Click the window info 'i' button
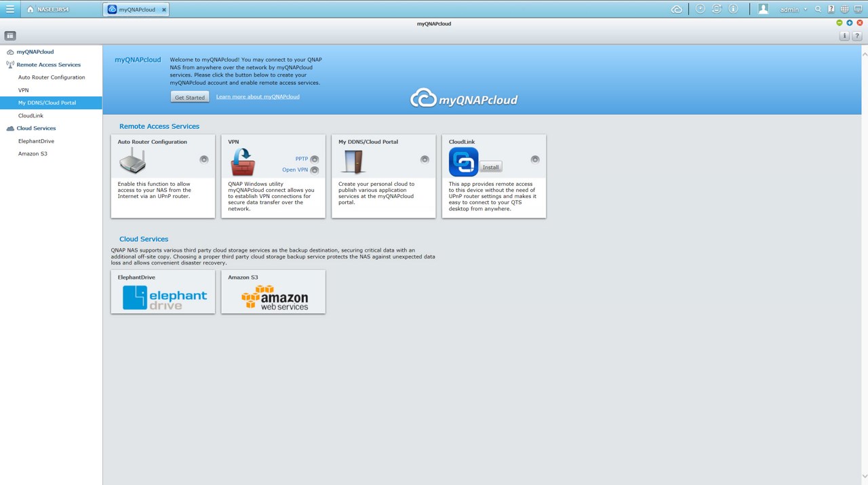868x485 pixels. (x=844, y=36)
